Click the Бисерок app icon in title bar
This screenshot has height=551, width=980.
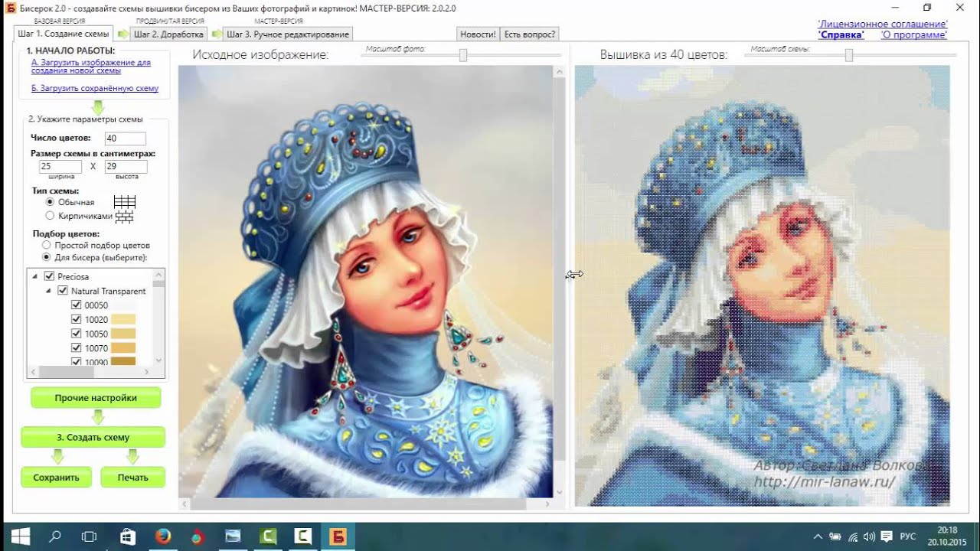9,8
